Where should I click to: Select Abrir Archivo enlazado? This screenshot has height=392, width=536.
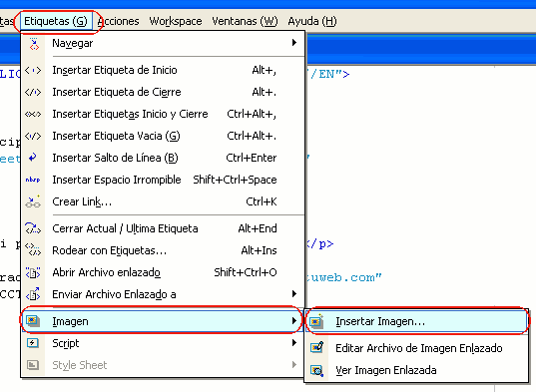(163, 272)
